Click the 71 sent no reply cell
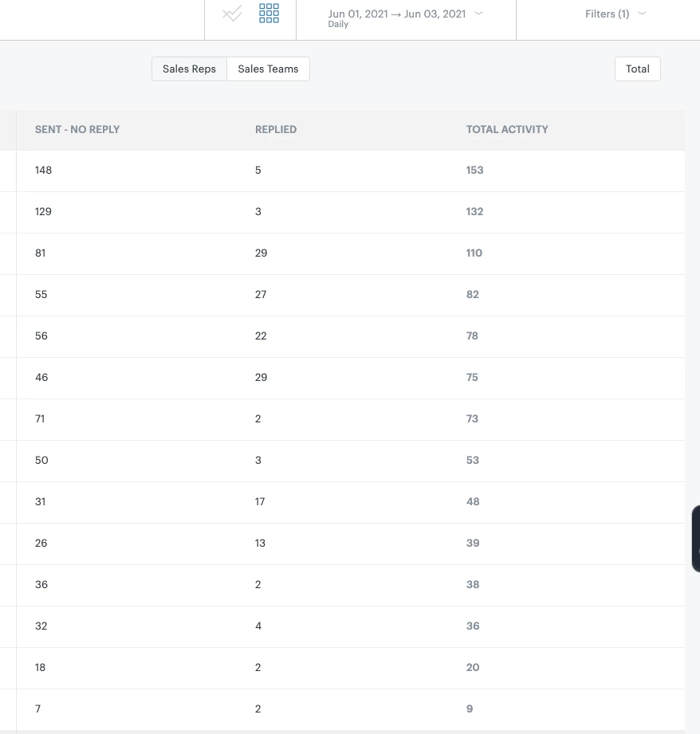 40,419
